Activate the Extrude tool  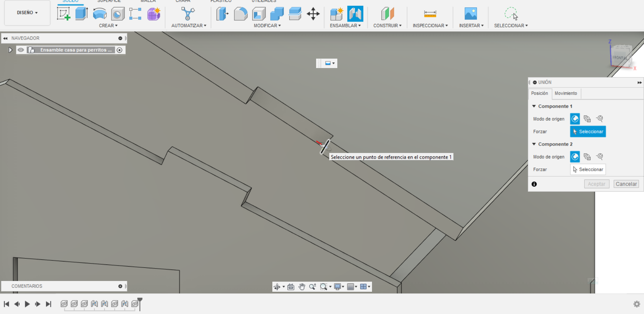tap(81, 14)
